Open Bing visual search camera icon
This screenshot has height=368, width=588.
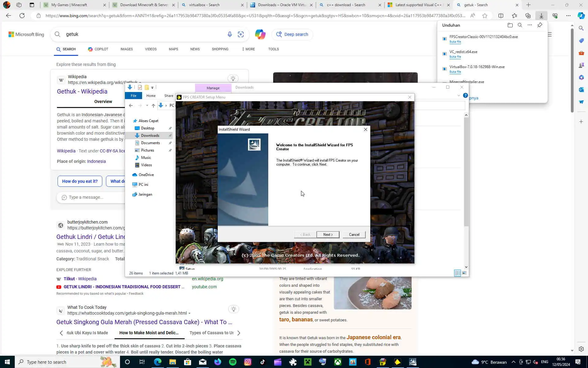pyautogui.click(x=241, y=34)
